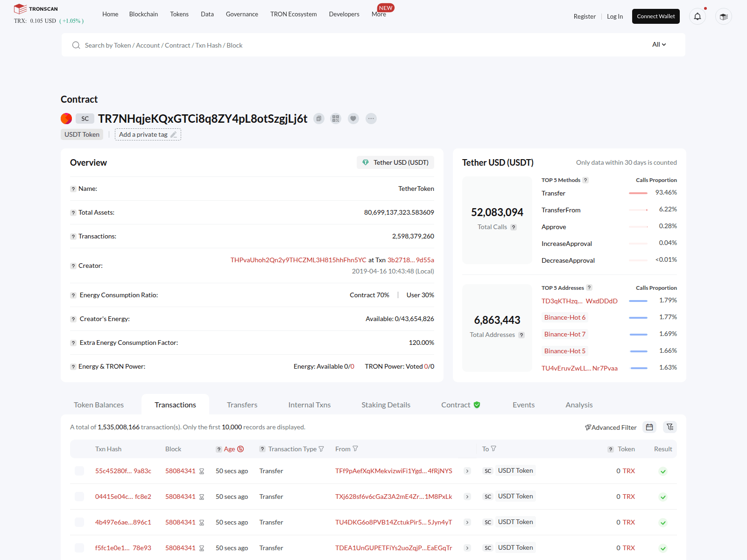Switch to the Events tab
This screenshot has width=747, height=560.
523,405
